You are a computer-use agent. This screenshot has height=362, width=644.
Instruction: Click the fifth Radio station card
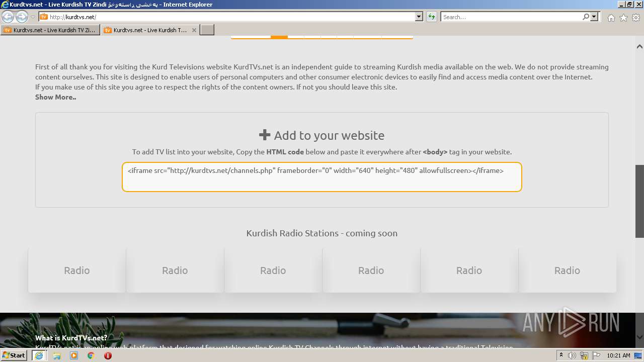(x=469, y=270)
